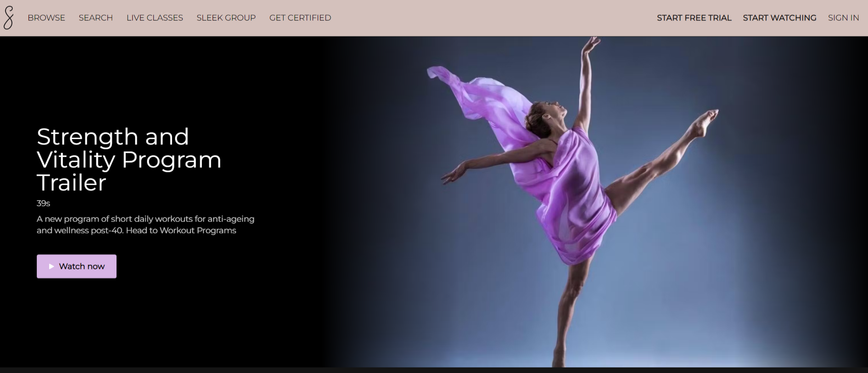Click the 39s duration label
Viewport: 868px width, 373px height.
tap(43, 203)
